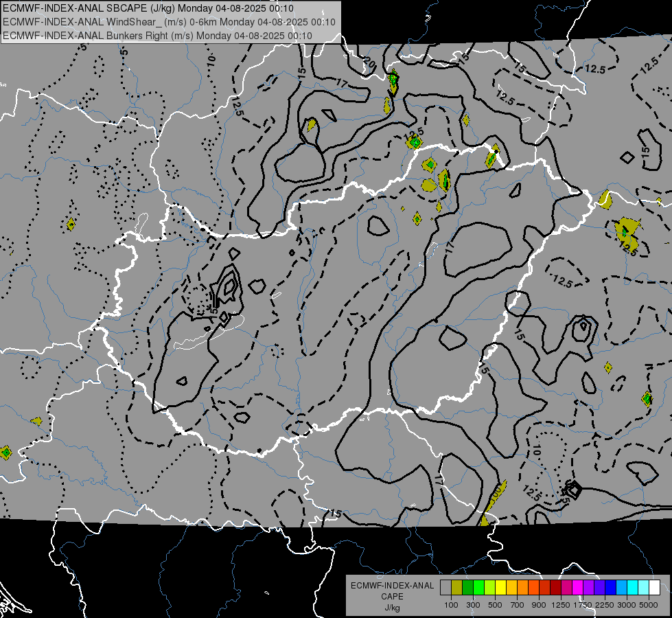
Task: Click the dark red CAPE legend swatch
Action: pos(555,587)
